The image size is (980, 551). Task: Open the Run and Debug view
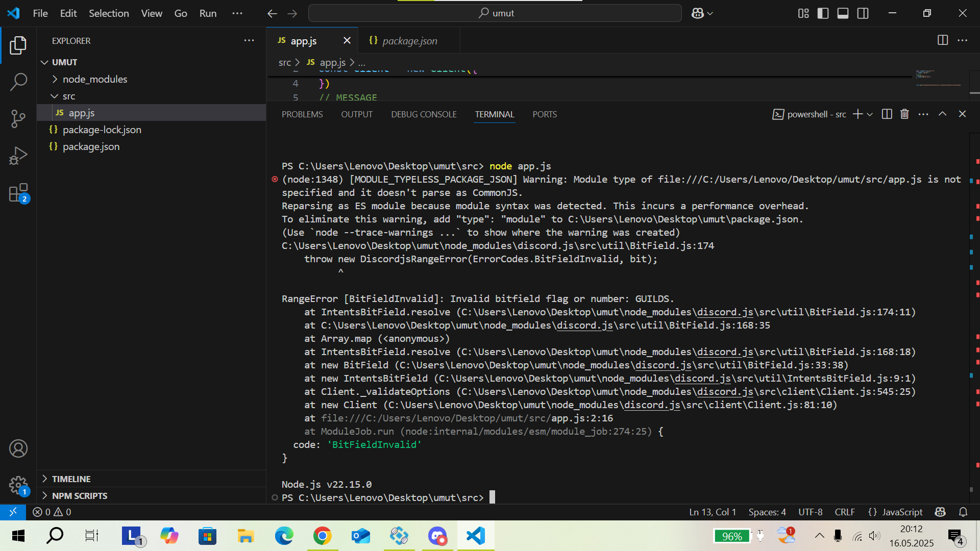tap(18, 156)
